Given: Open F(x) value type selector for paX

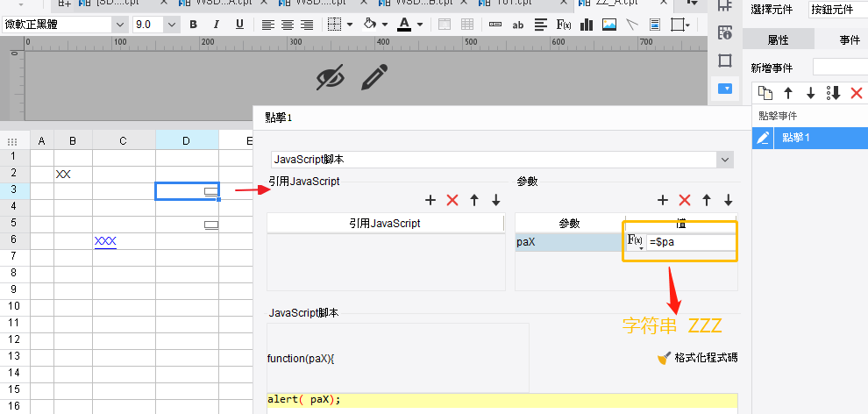Looking at the screenshot, I should 635,242.
